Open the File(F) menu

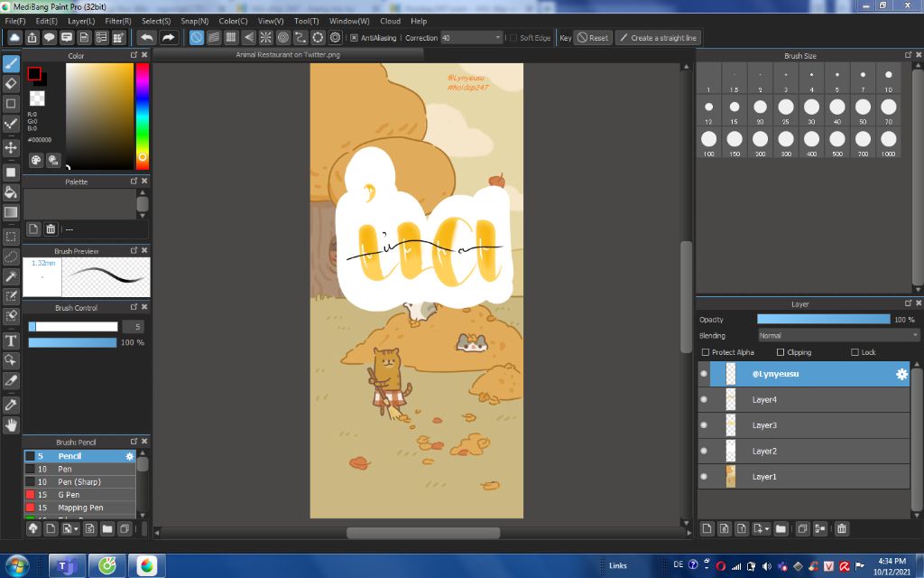point(15,21)
